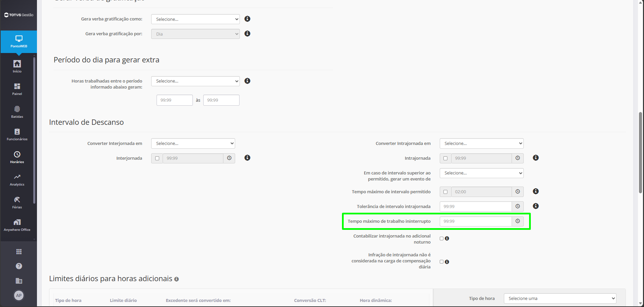Open Tipo de hora dropdown
Viewport: 644px width, 307px height.
(560, 298)
